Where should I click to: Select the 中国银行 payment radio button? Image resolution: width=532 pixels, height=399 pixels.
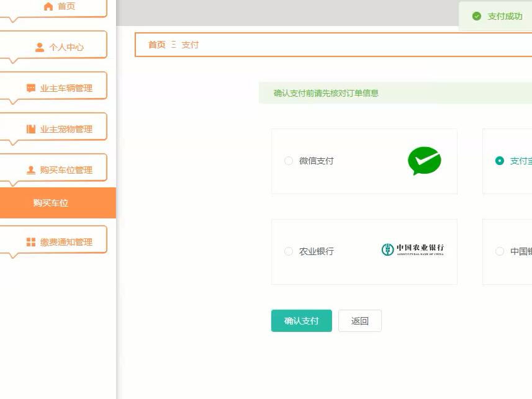point(500,251)
